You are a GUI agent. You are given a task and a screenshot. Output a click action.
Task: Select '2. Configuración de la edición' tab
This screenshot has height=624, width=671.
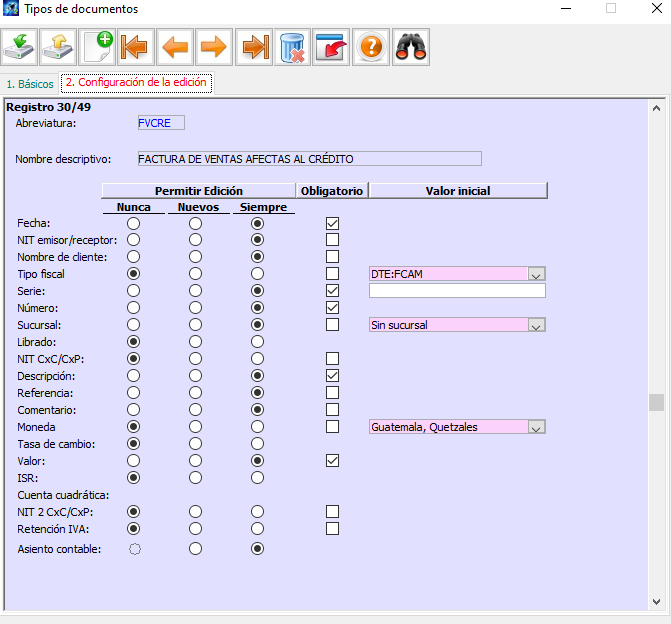pos(136,83)
